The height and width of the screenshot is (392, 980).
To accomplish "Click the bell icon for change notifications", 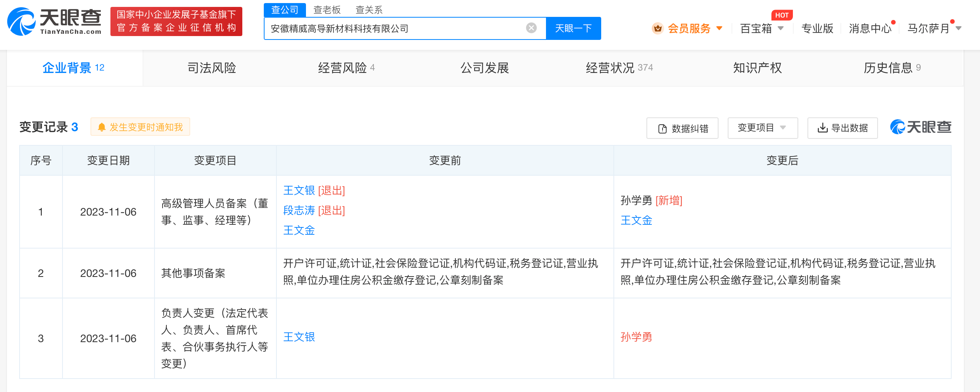I will (102, 127).
